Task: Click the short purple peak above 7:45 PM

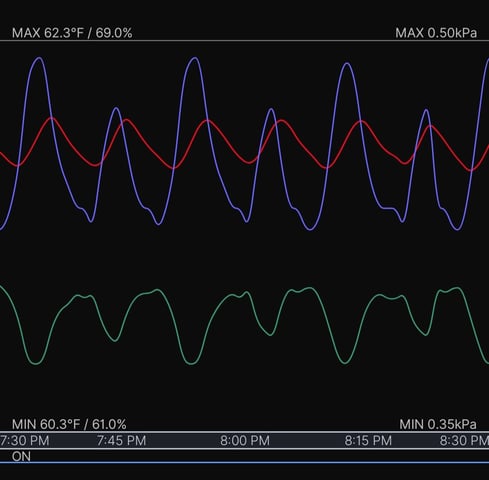Action: [116, 108]
